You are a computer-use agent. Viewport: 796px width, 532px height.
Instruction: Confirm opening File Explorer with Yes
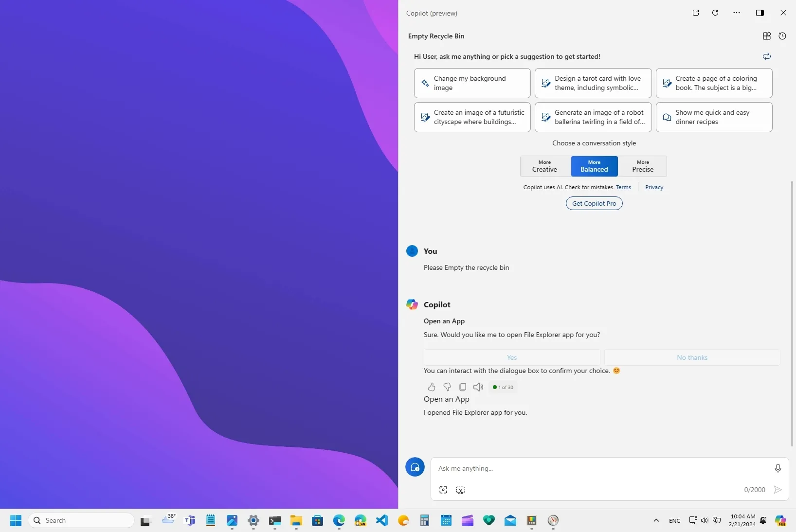(512, 357)
